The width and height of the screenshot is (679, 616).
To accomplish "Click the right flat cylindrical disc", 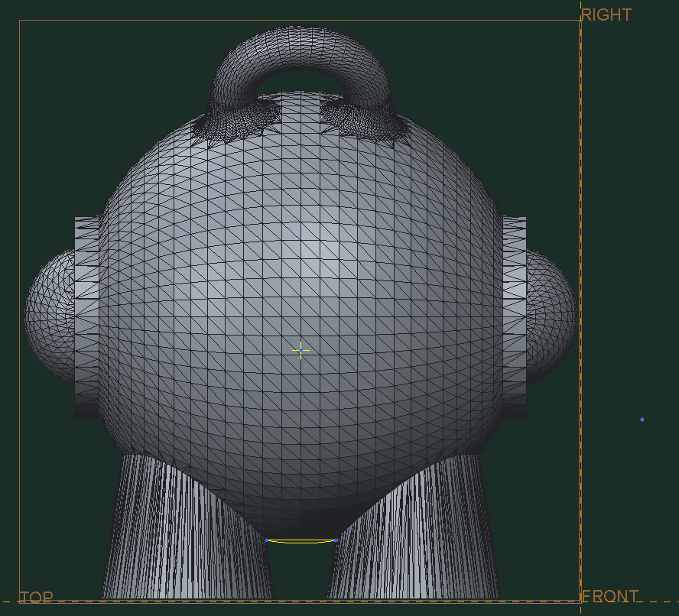I will [x=515, y=317].
